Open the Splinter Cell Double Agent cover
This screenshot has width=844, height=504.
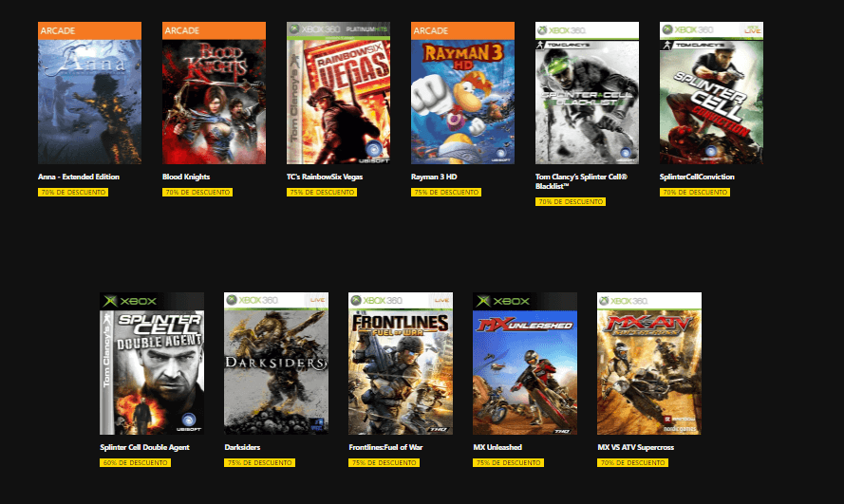[x=152, y=364]
